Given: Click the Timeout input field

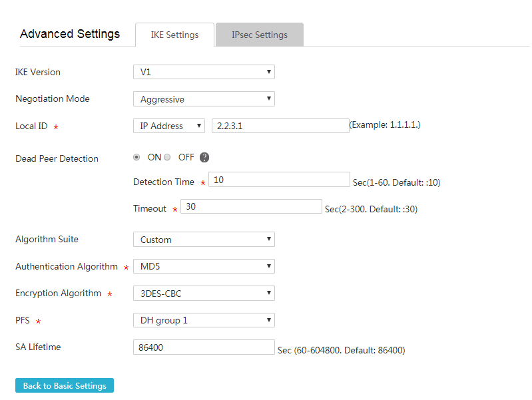Looking at the screenshot, I should [251, 206].
